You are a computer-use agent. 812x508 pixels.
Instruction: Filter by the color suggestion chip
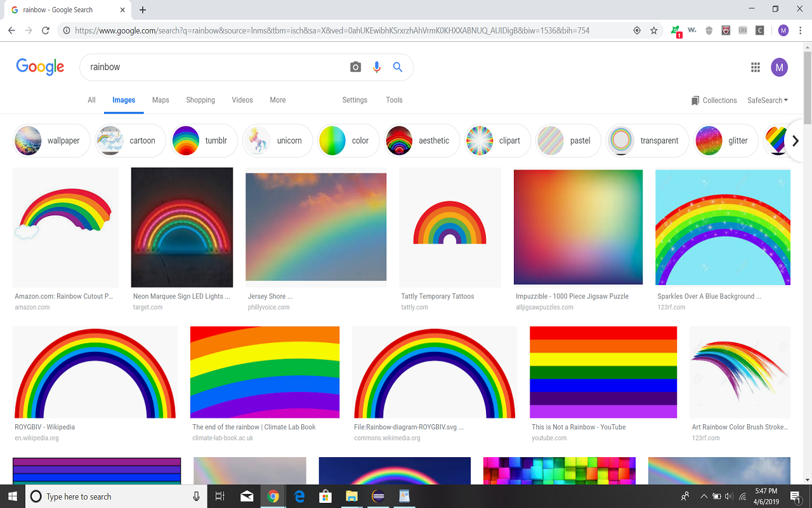348,140
